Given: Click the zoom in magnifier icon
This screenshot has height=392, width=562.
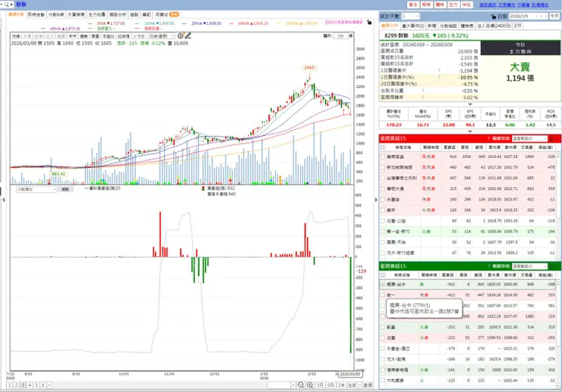Looking at the screenshot, I should [x=310, y=385].
